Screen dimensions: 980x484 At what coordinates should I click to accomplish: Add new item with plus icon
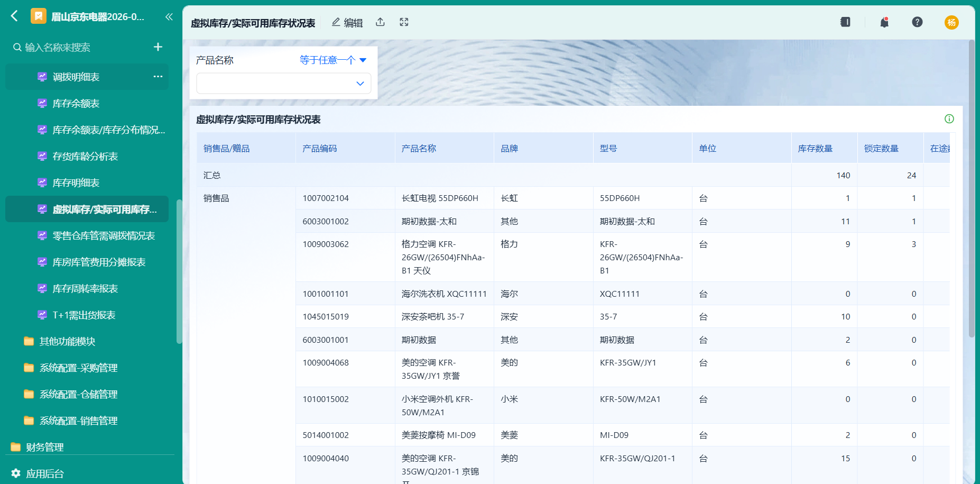click(x=158, y=47)
